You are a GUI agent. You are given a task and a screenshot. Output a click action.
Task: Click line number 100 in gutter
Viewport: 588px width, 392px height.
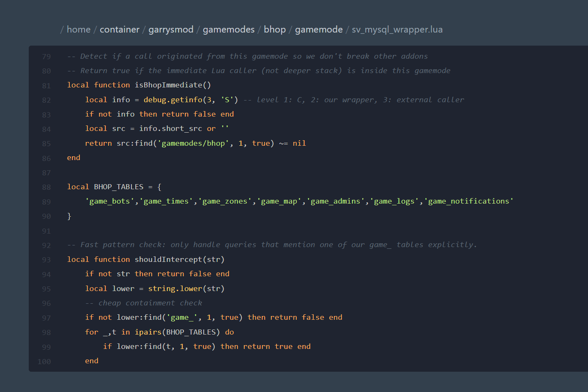tap(44, 362)
